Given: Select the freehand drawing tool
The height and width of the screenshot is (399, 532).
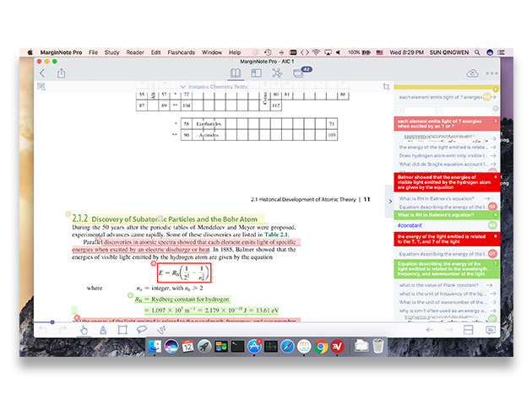Looking at the screenshot, I should point(161,330).
